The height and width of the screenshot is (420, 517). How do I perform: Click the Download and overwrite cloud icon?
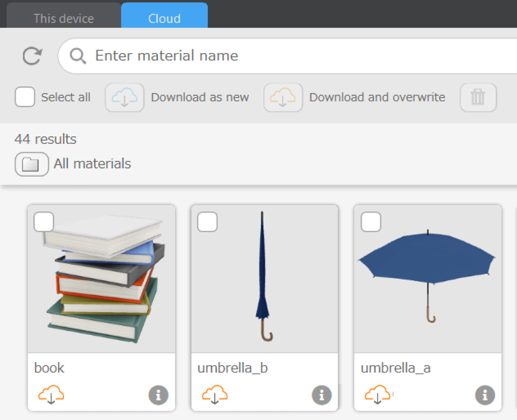[283, 97]
